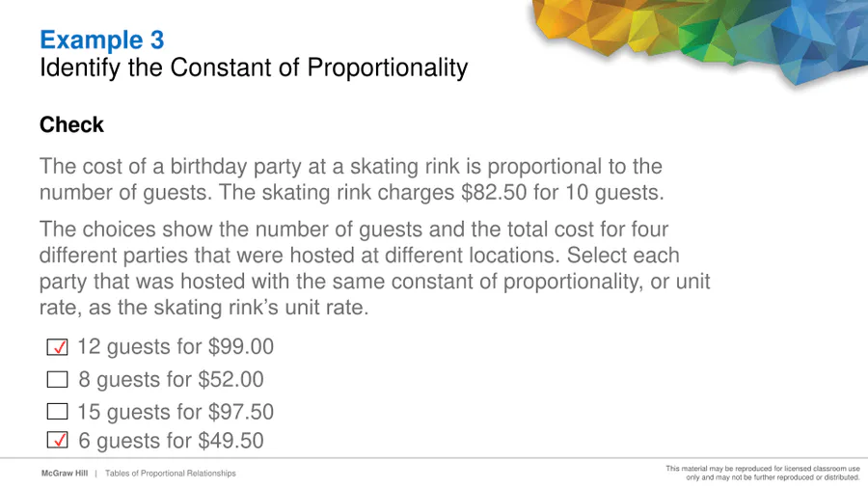
Task: Click the paragraph starting "The cost of a birthday party"
Action: point(351,179)
